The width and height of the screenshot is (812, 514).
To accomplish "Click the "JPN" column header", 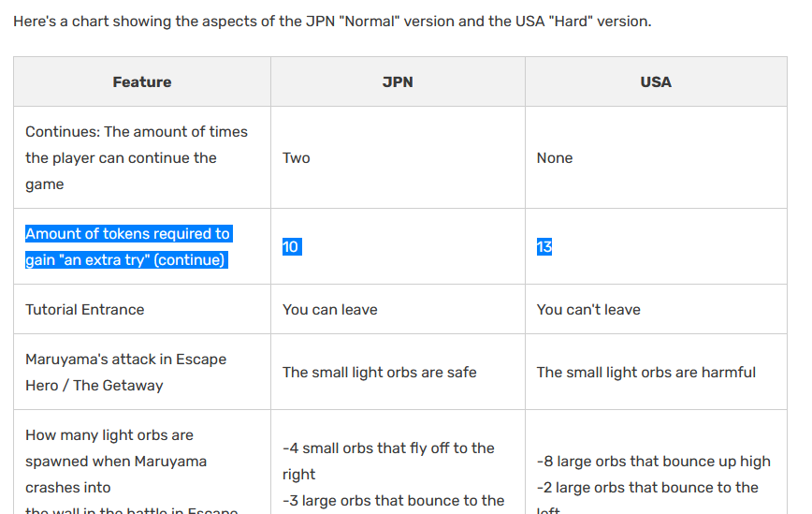I will (x=398, y=81).
